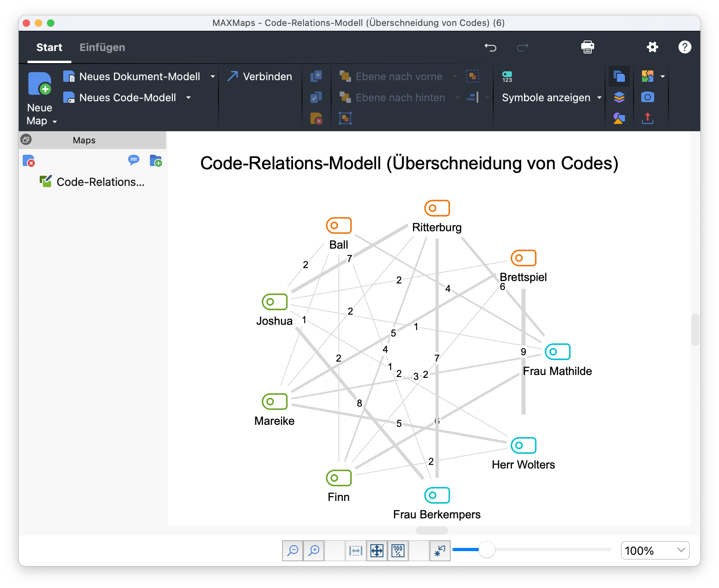Click Neues Dokument-Modell button
719x588 pixels.
coord(132,77)
